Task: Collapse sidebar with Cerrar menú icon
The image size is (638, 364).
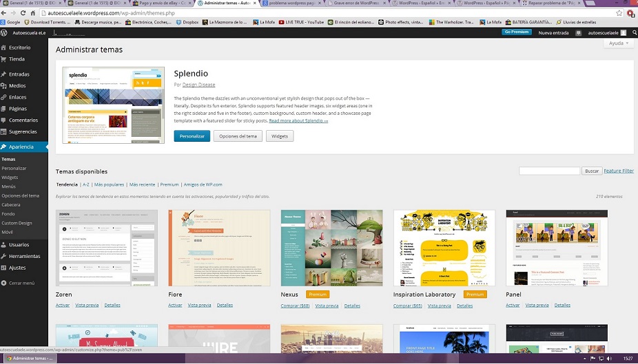Action: tap(3, 283)
